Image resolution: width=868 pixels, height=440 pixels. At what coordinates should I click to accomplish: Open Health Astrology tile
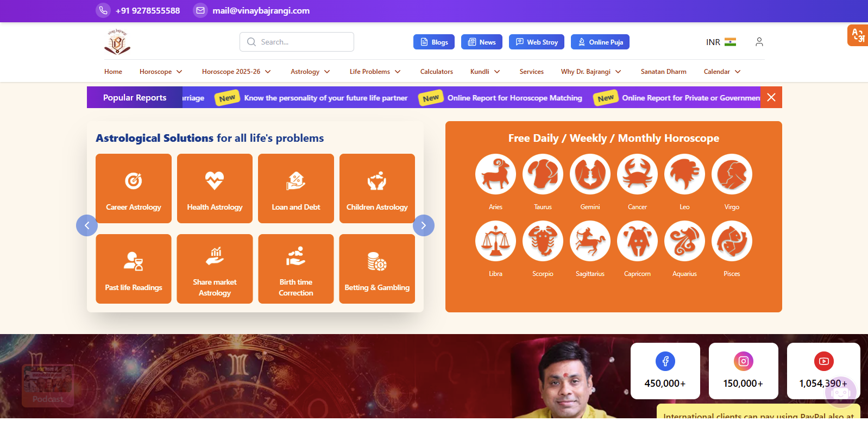215,188
